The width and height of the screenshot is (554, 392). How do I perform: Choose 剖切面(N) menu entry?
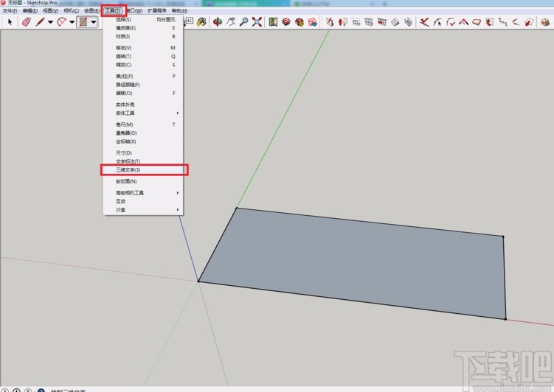point(143,181)
